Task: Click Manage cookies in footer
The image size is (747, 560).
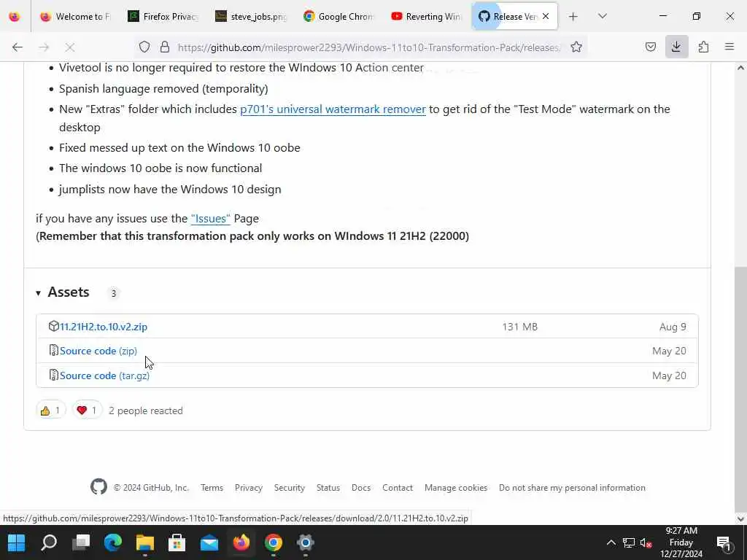Action: click(455, 488)
